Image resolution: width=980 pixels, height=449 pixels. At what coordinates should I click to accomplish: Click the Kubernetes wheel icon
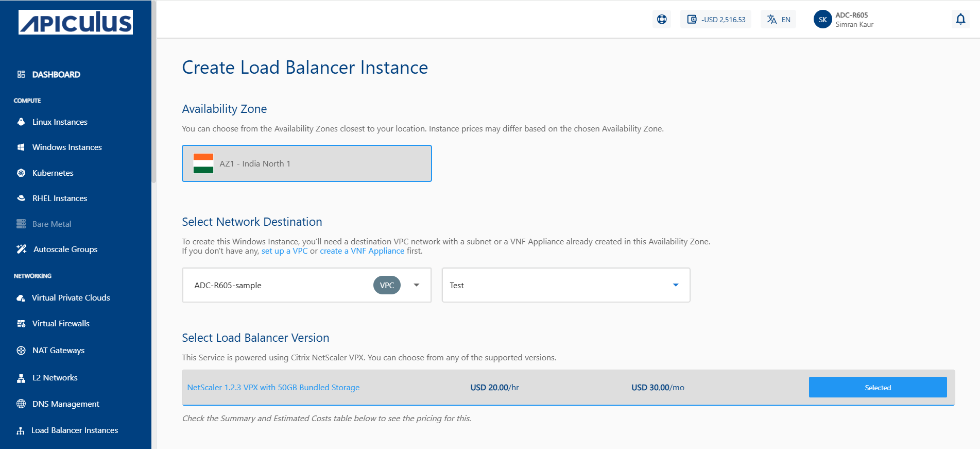pyautogui.click(x=21, y=173)
